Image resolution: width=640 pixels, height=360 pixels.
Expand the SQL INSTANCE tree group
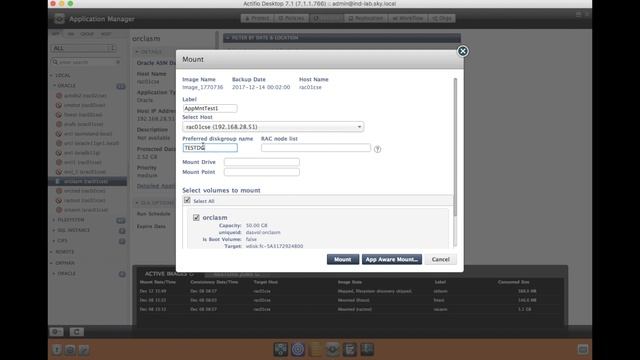coord(54,230)
